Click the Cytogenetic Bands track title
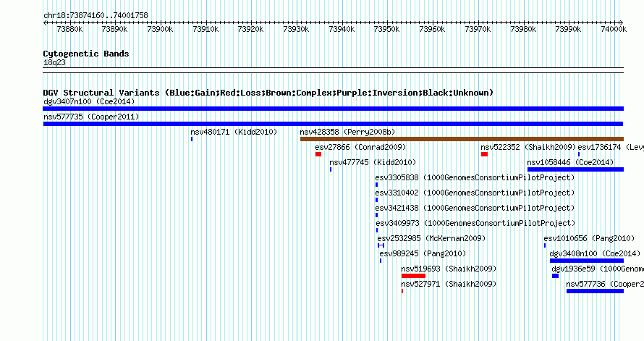 (x=86, y=54)
